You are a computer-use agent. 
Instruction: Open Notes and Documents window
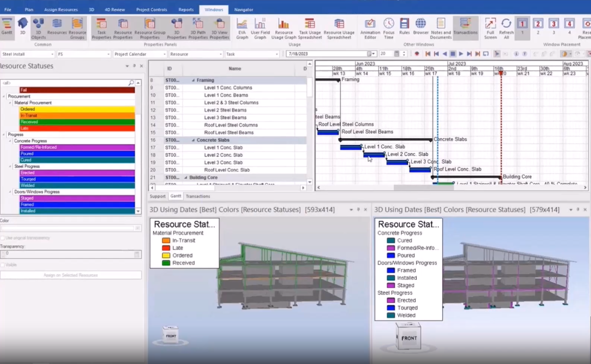coord(440,28)
